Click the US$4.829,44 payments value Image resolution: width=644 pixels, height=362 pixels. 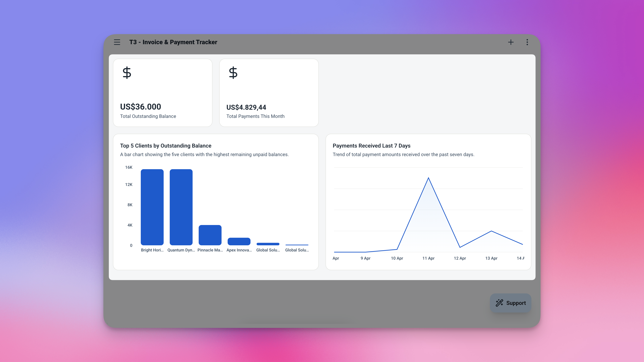coord(246,107)
